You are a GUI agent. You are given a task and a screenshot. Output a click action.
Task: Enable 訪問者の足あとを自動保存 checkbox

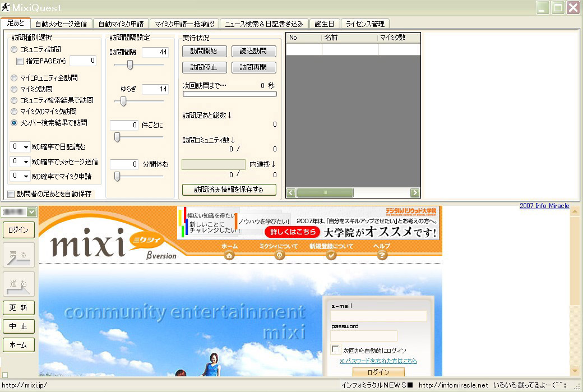coord(11,194)
